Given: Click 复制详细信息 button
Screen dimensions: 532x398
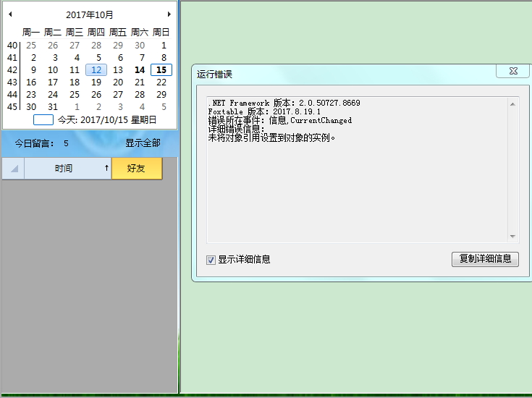Looking at the screenshot, I should click(x=485, y=259).
